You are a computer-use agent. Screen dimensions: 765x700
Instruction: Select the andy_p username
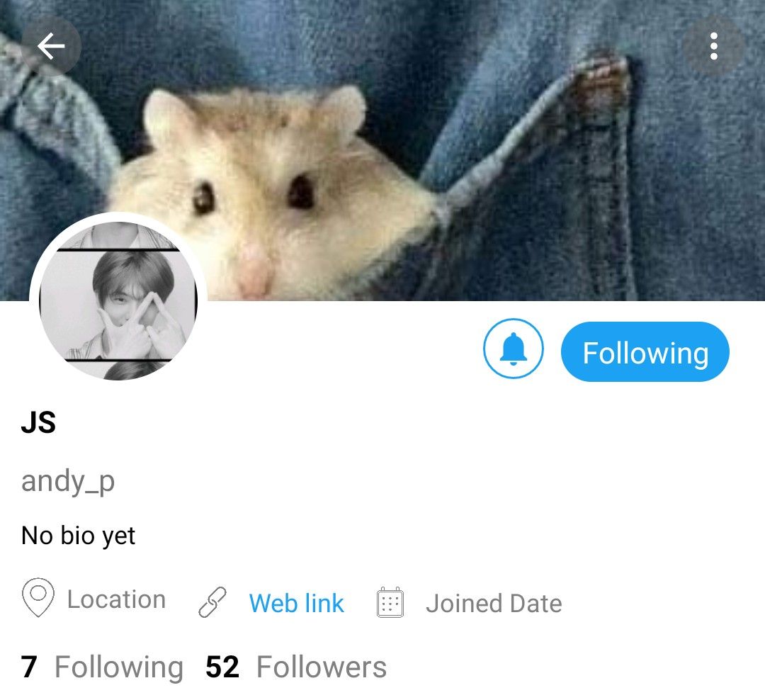(x=68, y=482)
